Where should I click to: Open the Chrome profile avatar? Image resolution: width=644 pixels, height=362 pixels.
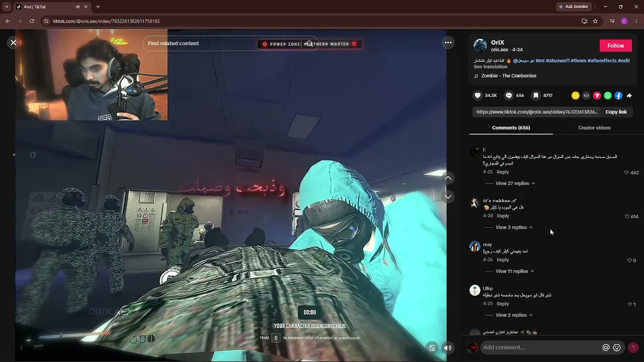coord(624,21)
